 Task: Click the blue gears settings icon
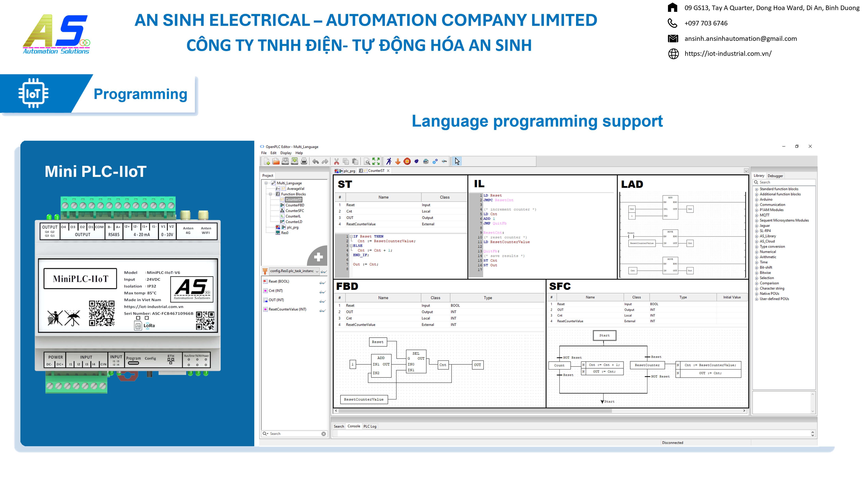[x=435, y=161]
